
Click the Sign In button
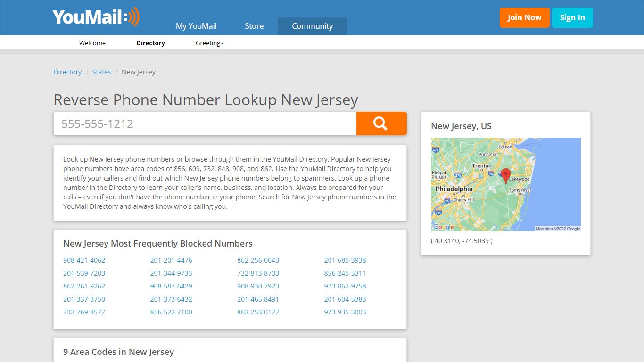coord(572,17)
